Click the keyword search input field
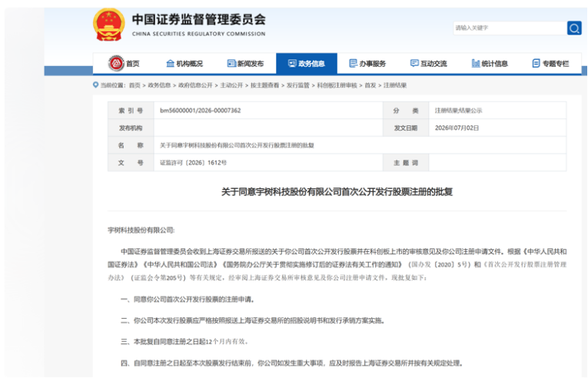 (x=510, y=28)
